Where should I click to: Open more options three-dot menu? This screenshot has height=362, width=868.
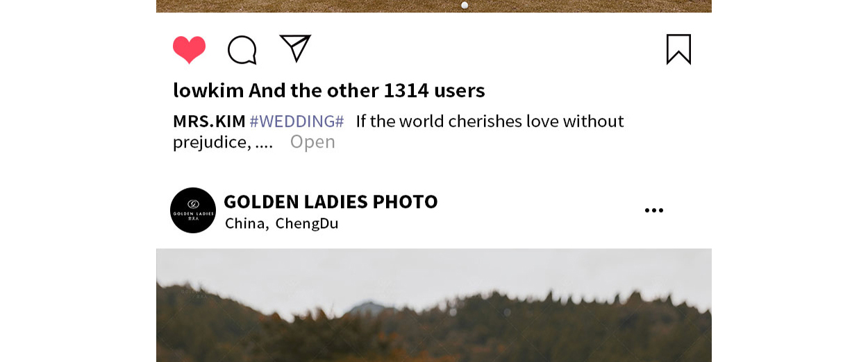click(x=653, y=210)
